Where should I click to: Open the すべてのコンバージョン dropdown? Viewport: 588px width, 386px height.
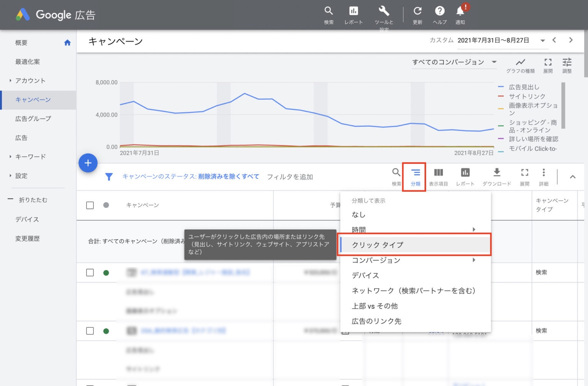454,62
